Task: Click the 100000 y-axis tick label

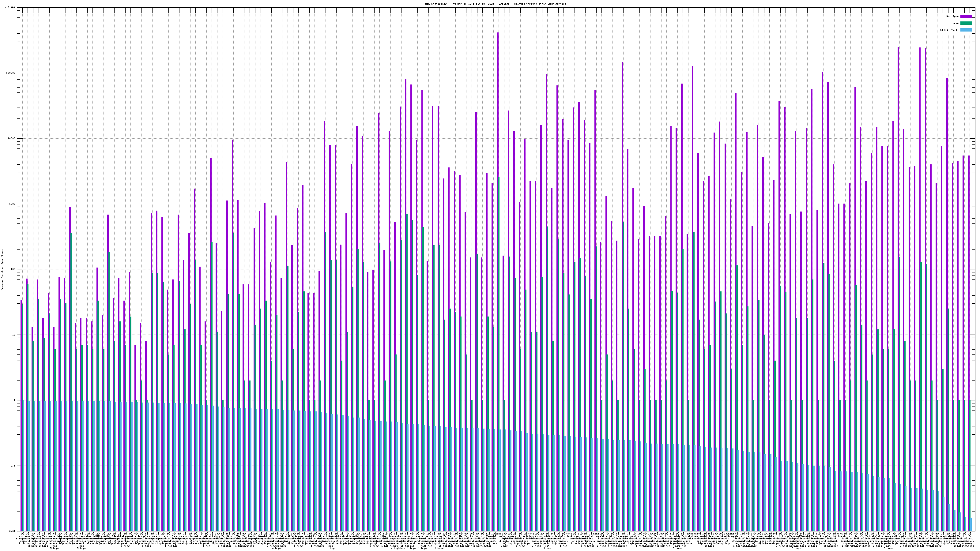Action: [x=11, y=73]
